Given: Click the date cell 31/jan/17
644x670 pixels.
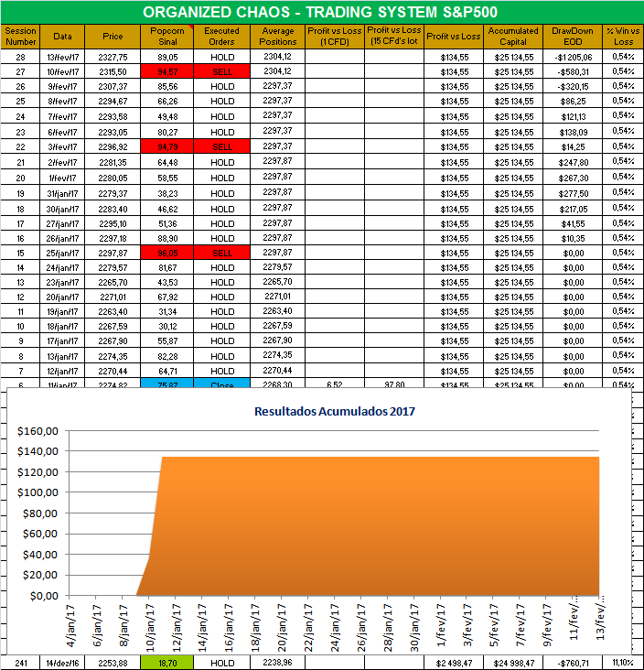Looking at the screenshot, I should [62, 193].
